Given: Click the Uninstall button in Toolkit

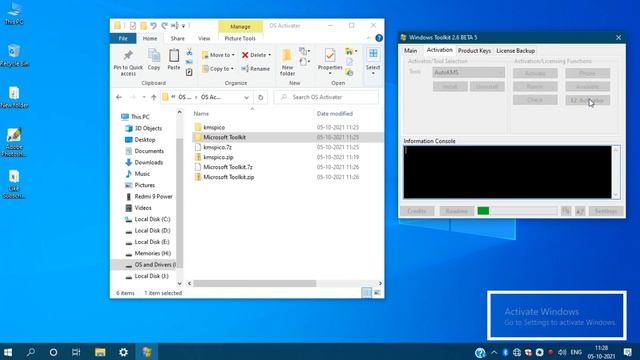Looking at the screenshot, I should [x=487, y=87].
